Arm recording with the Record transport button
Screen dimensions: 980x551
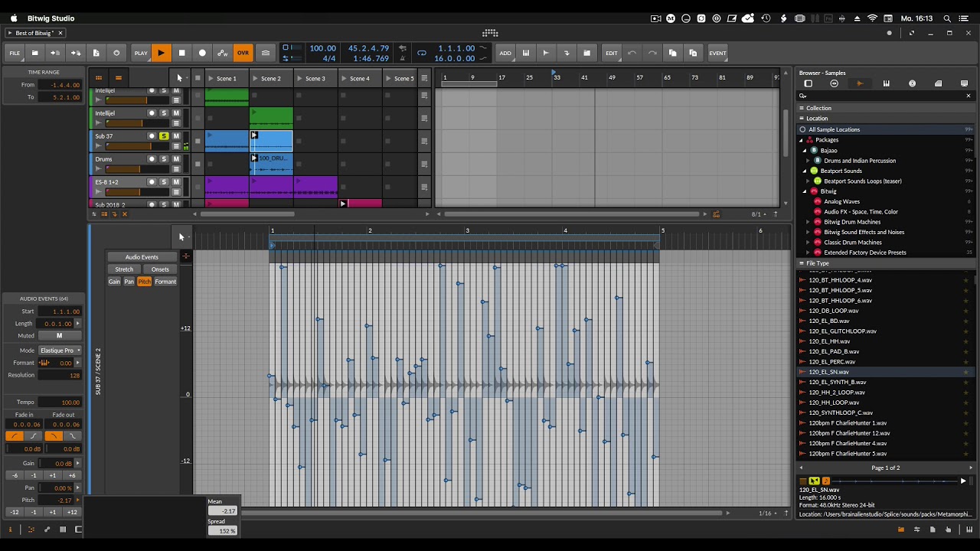point(202,53)
